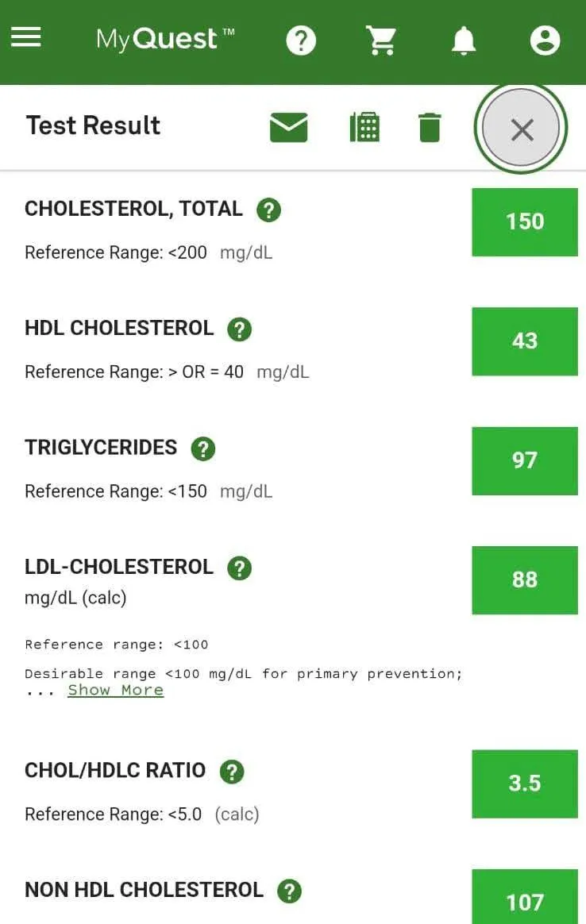Expand LDL note with Show More
Viewport: 586px width, 924px height.
coord(116,690)
